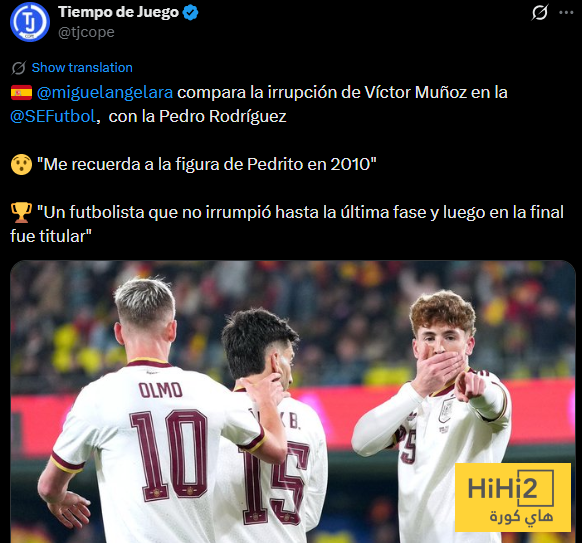
Task: Click the Spain flag emoji
Action: coord(21,92)
